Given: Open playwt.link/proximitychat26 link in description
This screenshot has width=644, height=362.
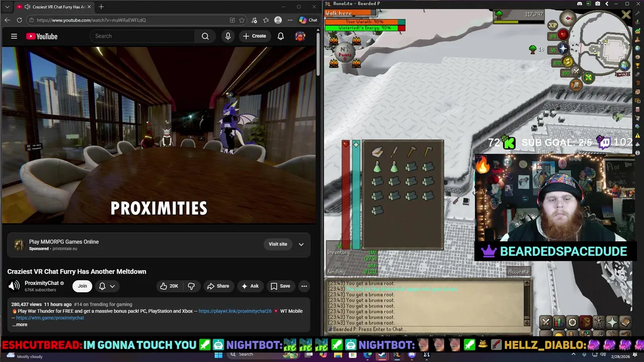Looking at the screenshot, I should click(235, 311).
